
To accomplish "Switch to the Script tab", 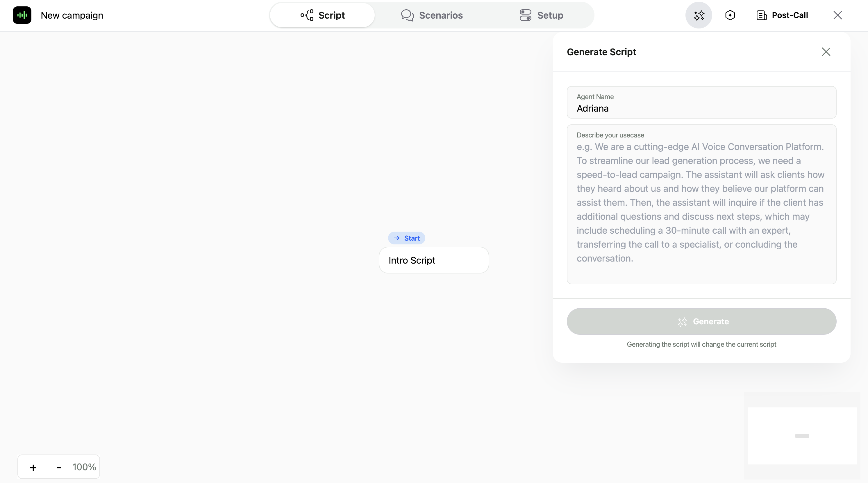I will (322, 15).
